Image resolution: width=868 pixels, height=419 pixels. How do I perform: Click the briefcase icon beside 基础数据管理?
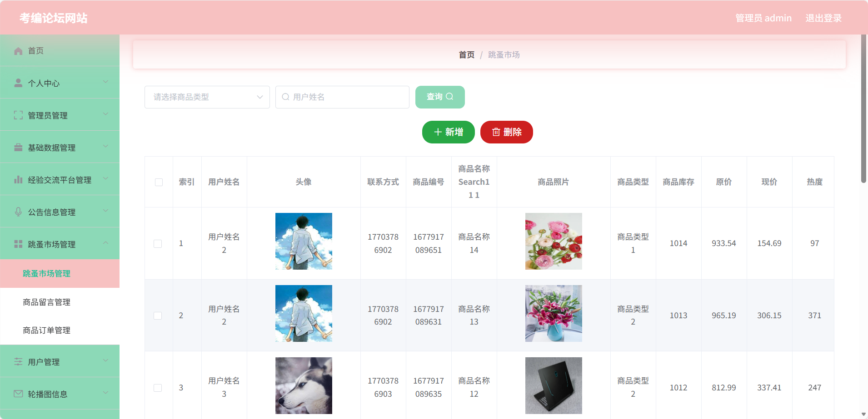(18, 148)
